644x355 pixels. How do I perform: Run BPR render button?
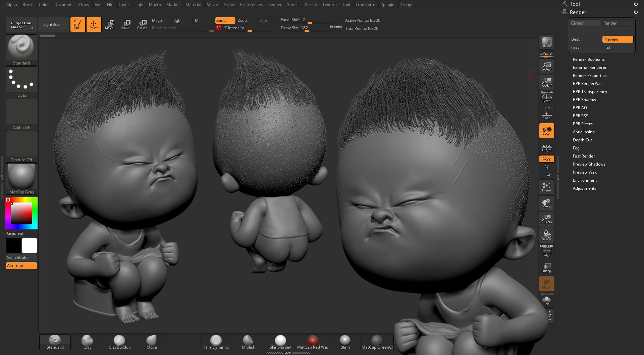[x=546, y=42]
